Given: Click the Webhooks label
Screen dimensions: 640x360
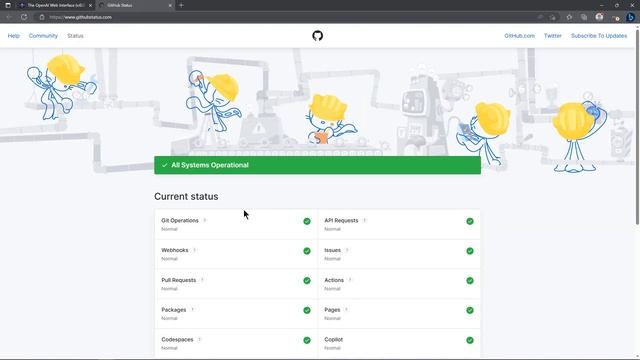Looking at the screenshot, I should pos(175,250).
